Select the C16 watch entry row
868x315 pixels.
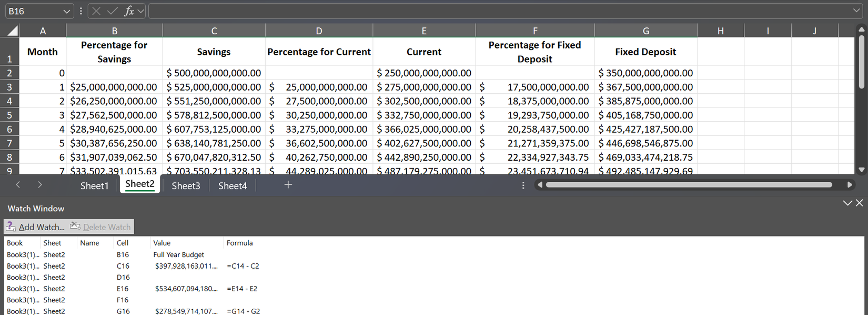(x=123, y=266)
